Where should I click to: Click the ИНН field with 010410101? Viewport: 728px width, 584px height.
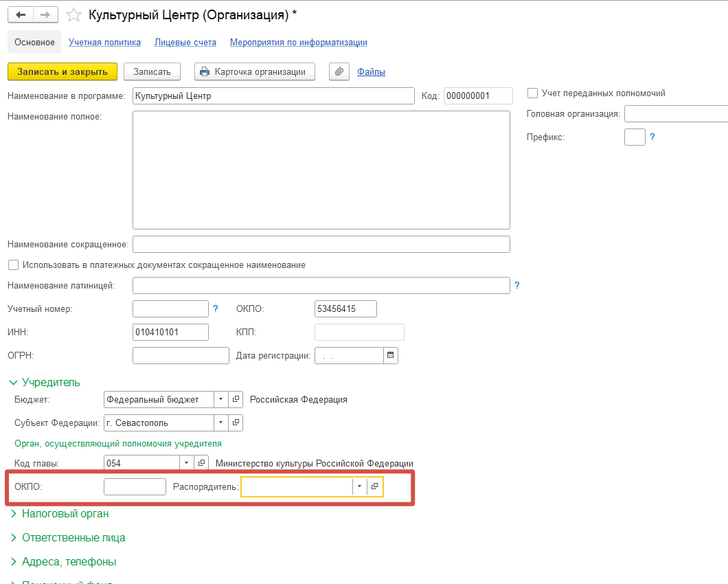(170, 332)
